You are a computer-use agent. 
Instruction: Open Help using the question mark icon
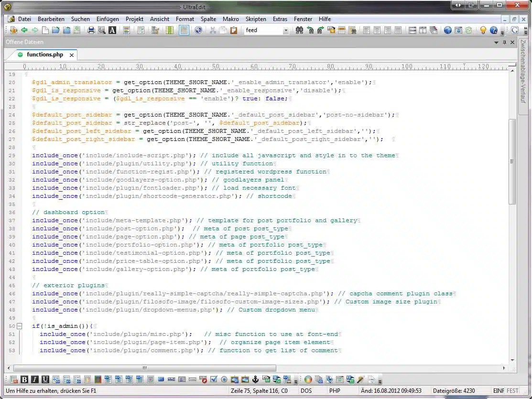point(494,30)
